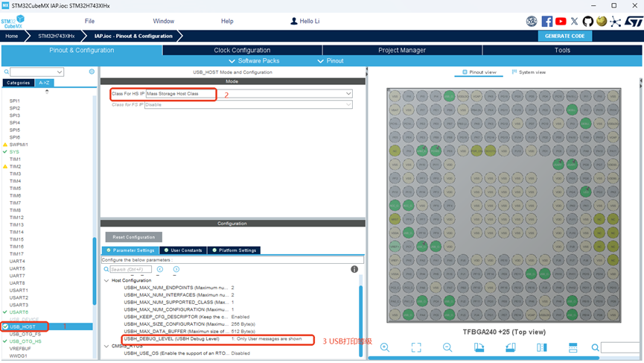Show parameter info icon

(x=354, y=269)
